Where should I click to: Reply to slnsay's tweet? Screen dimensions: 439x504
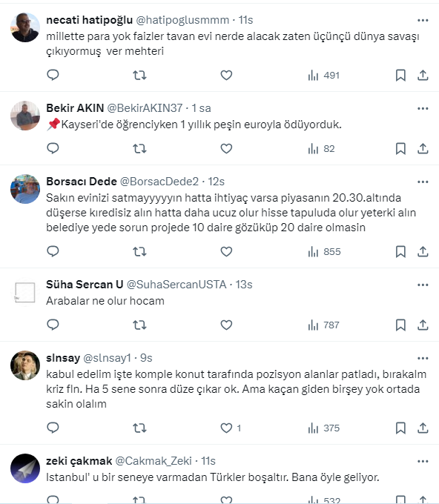[x=53, y=428]
